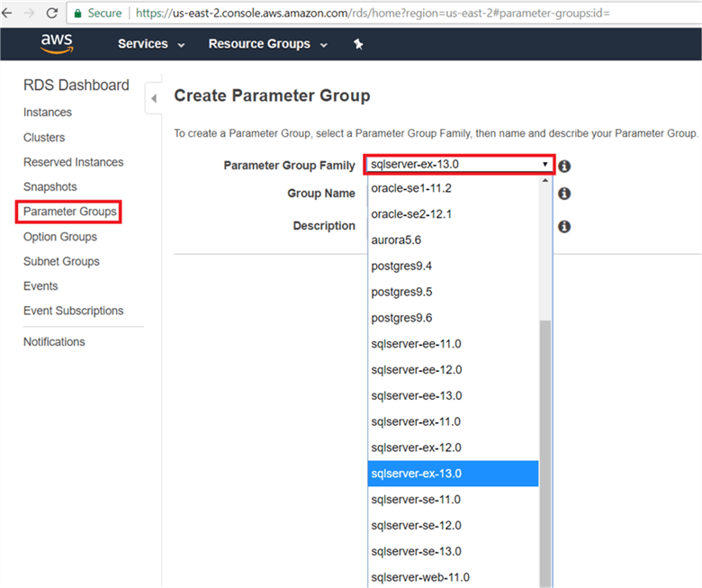This screenshot has height=588, width=702.
Task: Select highlighted sqlserver-ex-13.0 option
Action: pos(453,474)
